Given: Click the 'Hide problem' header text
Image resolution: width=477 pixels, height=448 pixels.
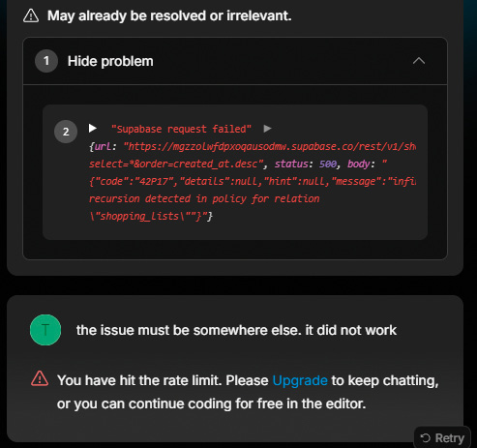Looking at the screenshot, I should click(x=110, y=61).
